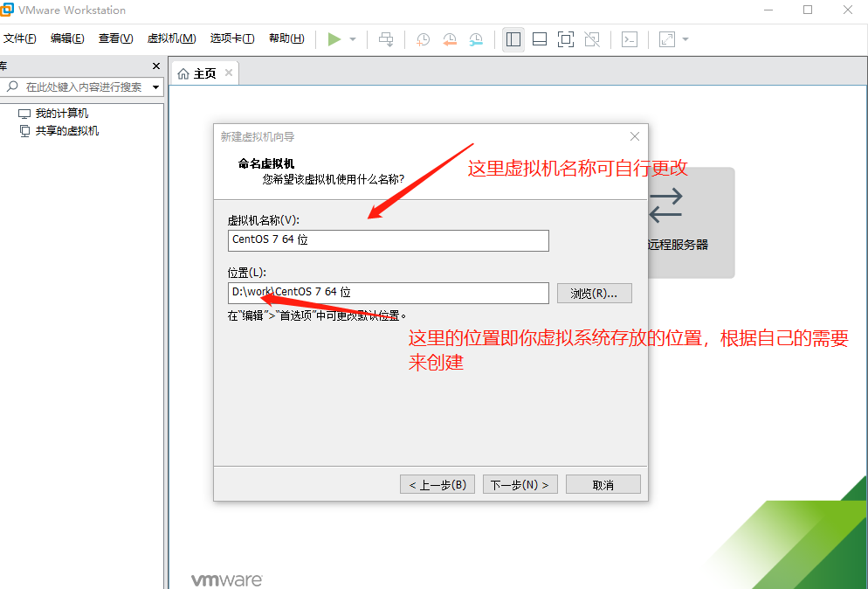This screenshot has width=868, height=589.
Task: Click the console view icon
Action: click(630, 39)
